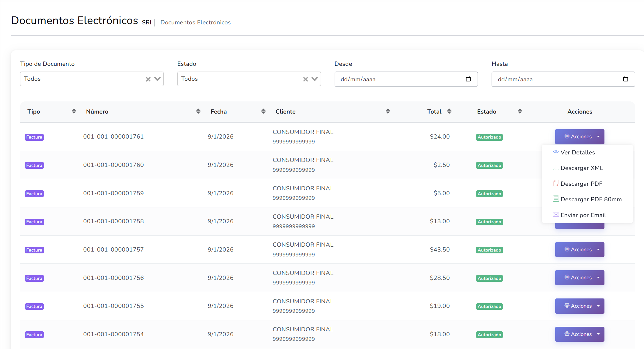Clear the Estado filter selection

tap(305, 79)
